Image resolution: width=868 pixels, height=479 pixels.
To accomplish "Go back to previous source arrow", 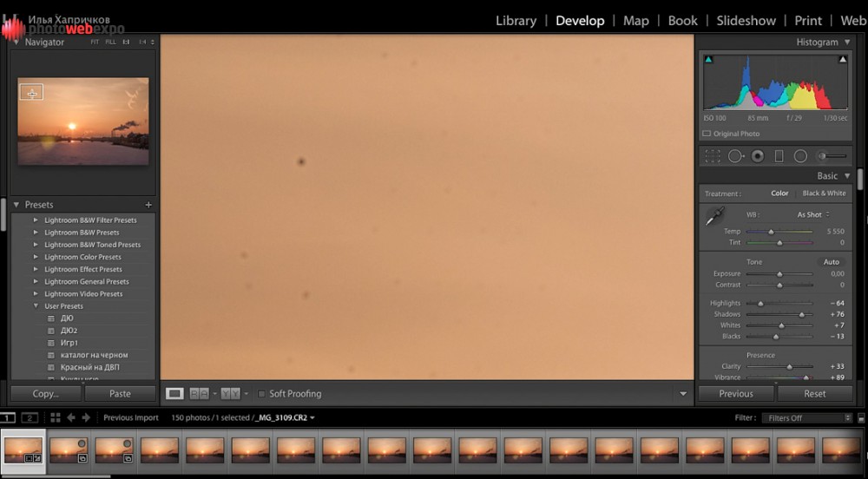I will (x=71, y=417).
